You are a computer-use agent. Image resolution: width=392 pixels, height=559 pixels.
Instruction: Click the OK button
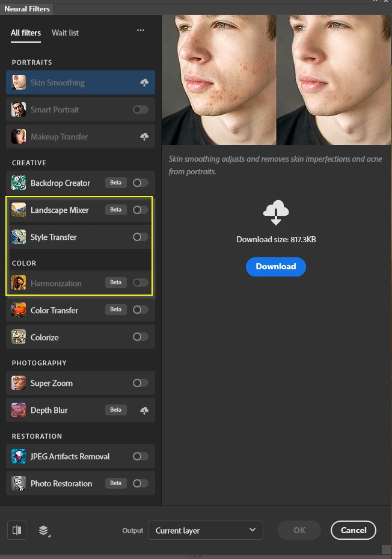299,530
